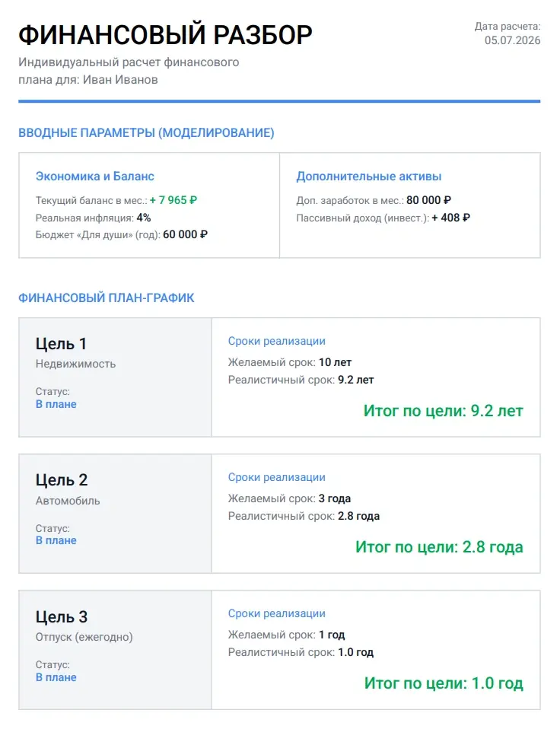Open the Дополнительные активы heading

369,177
